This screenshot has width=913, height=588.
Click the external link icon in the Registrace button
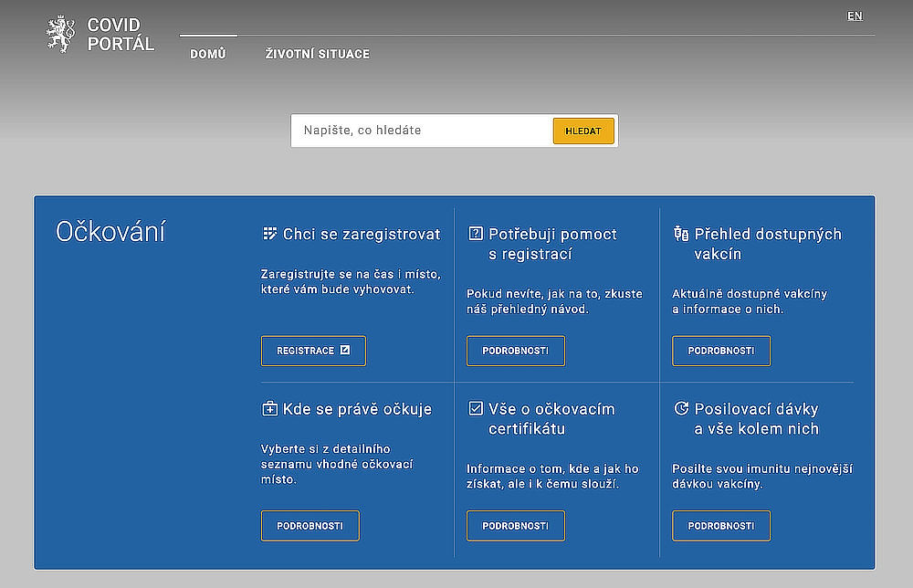(x=345, y=351)
